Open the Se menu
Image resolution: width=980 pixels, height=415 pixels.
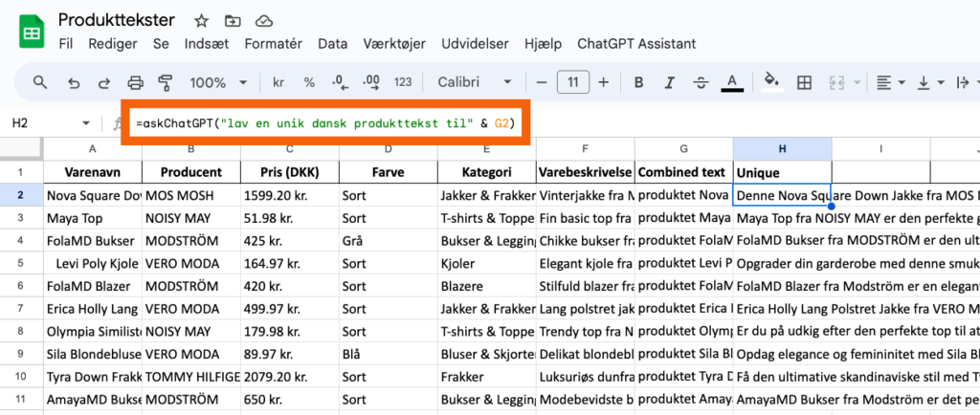point(161,44)
